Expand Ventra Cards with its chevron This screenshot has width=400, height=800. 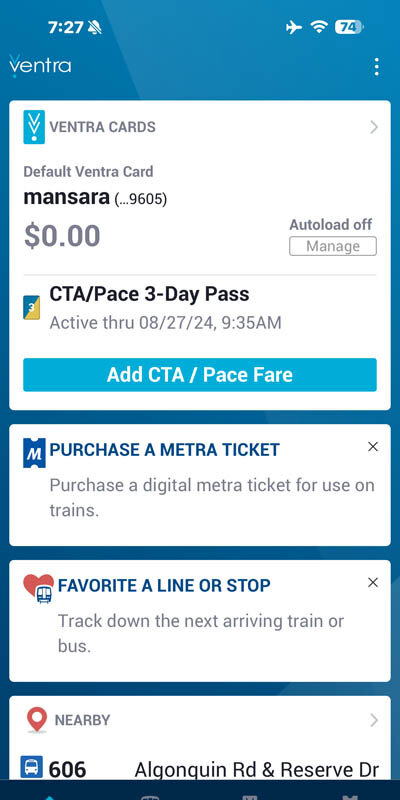374,127
